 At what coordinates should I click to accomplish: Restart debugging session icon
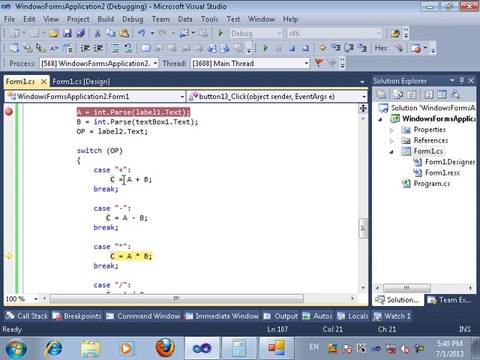[x=305, y=48]
